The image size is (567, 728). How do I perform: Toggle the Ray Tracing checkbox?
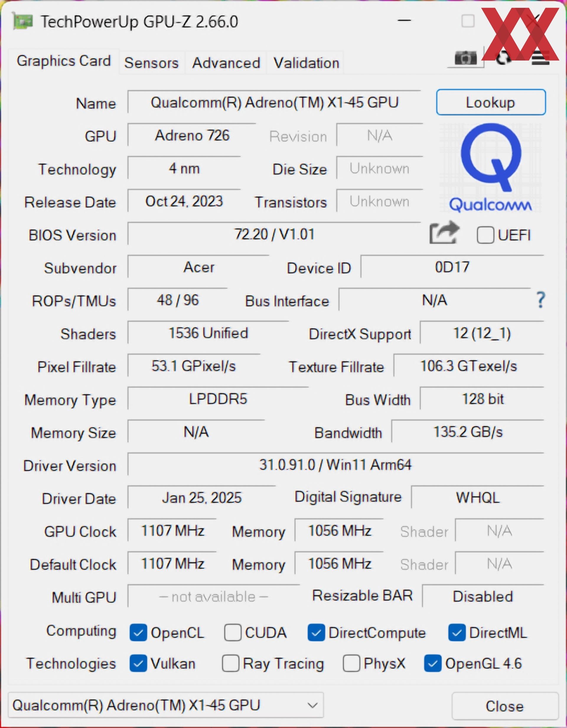tap(230, 663)
